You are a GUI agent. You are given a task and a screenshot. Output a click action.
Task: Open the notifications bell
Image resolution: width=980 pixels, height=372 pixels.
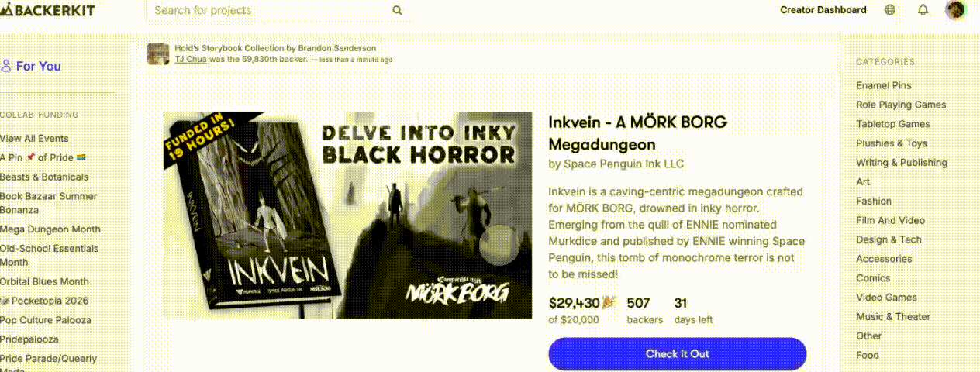click(923, 10)
